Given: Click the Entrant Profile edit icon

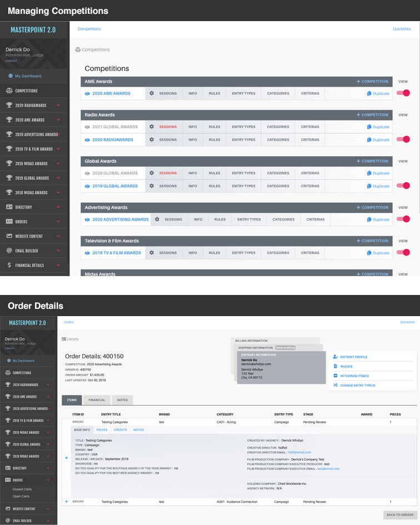Looking at the screenshot, I should pos(335,357).
